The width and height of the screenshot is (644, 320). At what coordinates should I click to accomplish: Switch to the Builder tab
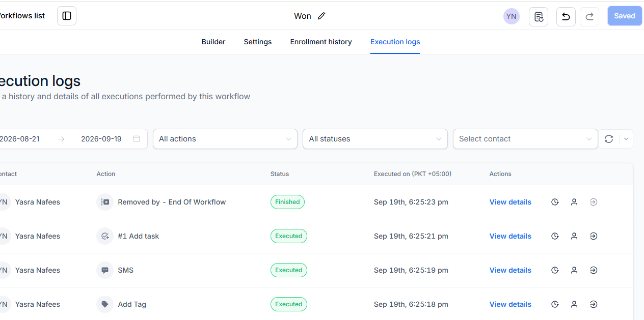tap(213, 42)
